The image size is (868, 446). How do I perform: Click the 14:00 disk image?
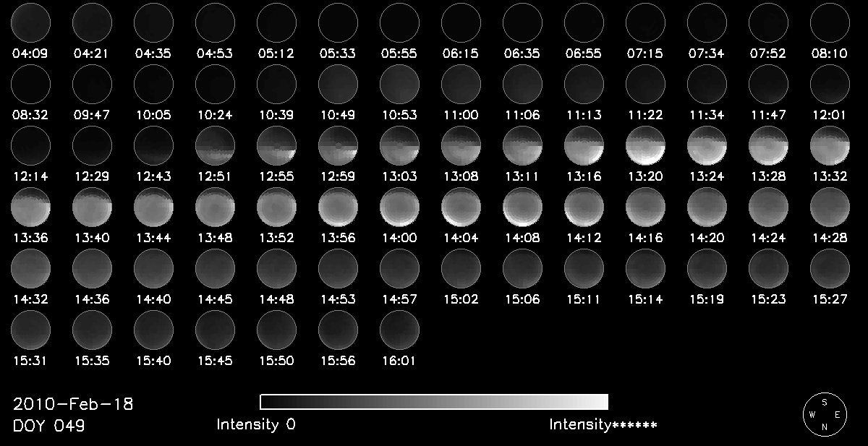click(399, 207)
